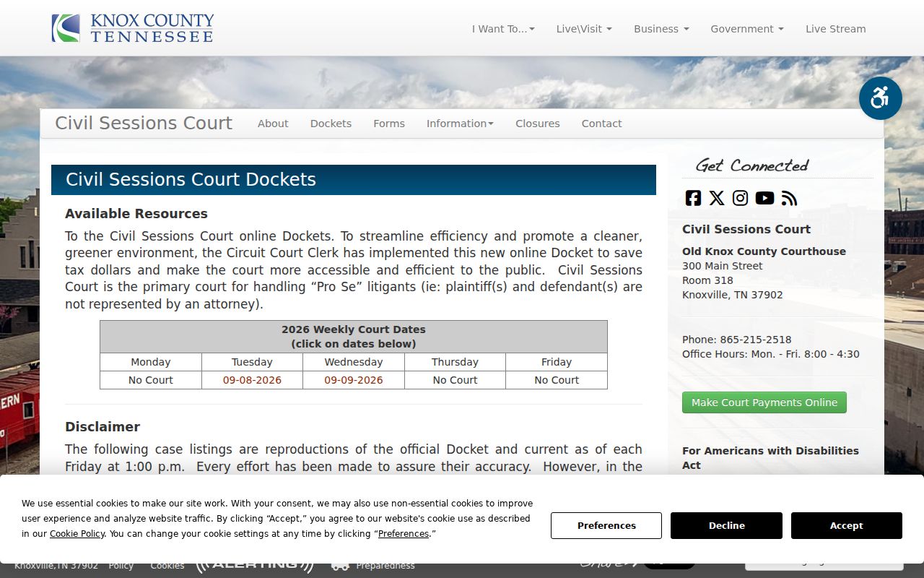Open the RSS feed icon

pyautogui.click(x=789, y=198)
